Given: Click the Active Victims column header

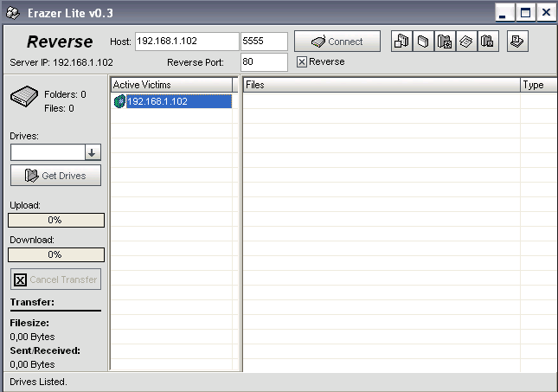Looking at the screenshot, I should point(172,85).
